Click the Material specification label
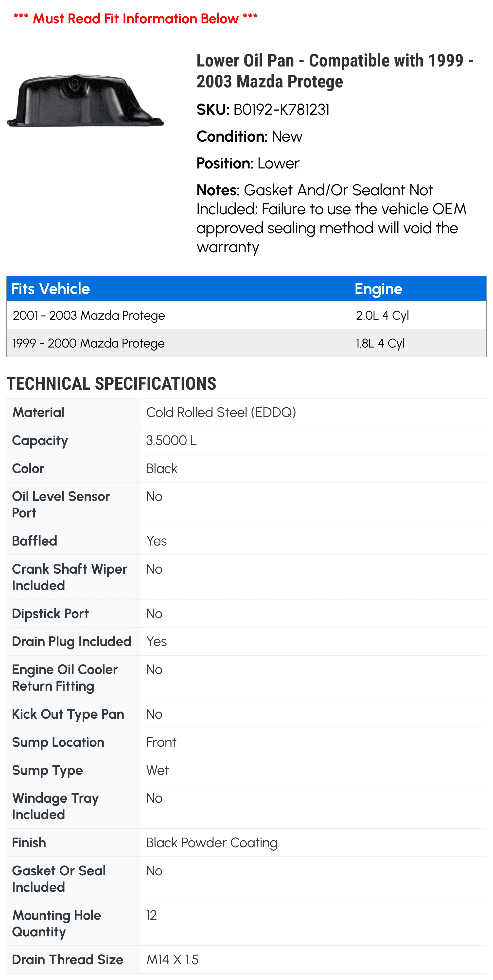This screenshot has height=980, width=493. (x=38, y=412)
